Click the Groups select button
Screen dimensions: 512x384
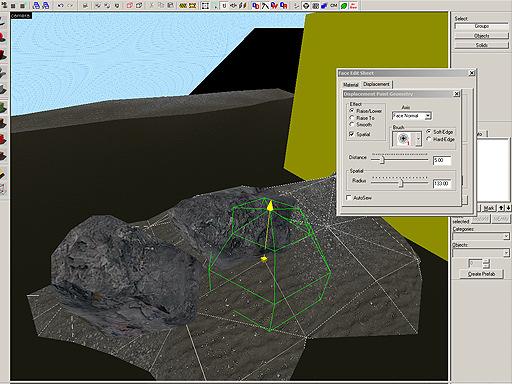(x=482, y=26)
